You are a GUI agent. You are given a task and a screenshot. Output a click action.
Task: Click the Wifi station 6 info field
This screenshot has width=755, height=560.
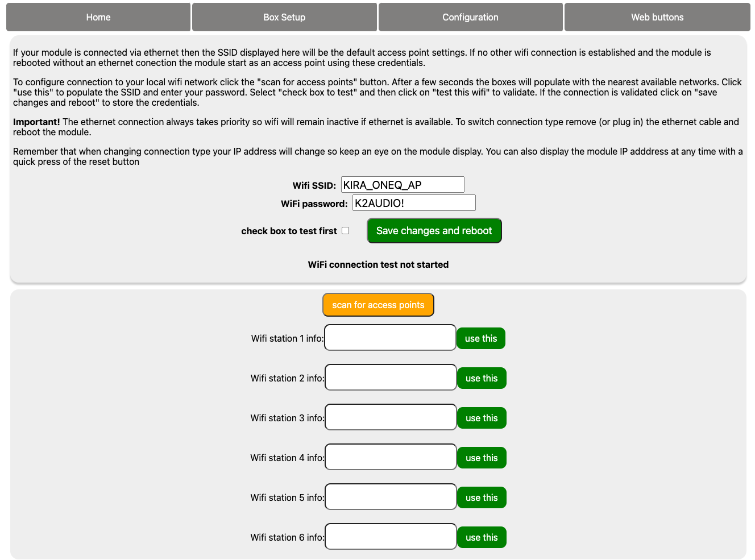pyautogui.click(x=391, y=537)
